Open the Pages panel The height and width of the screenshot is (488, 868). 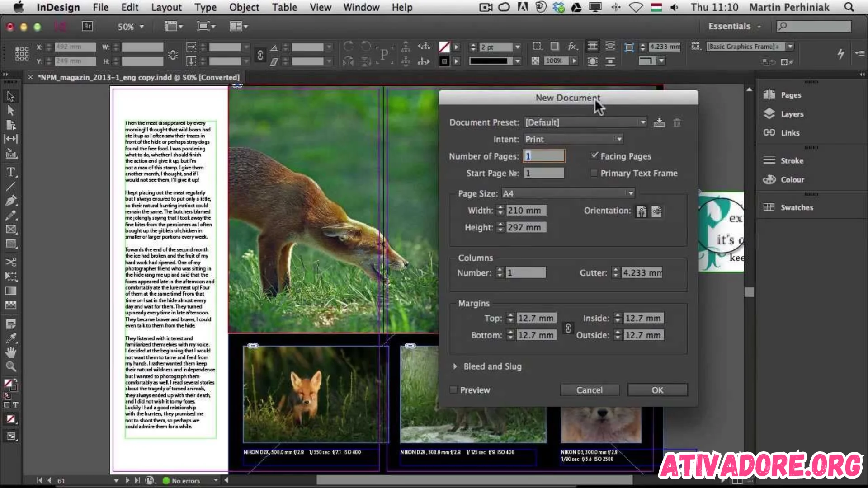point(791,94)
